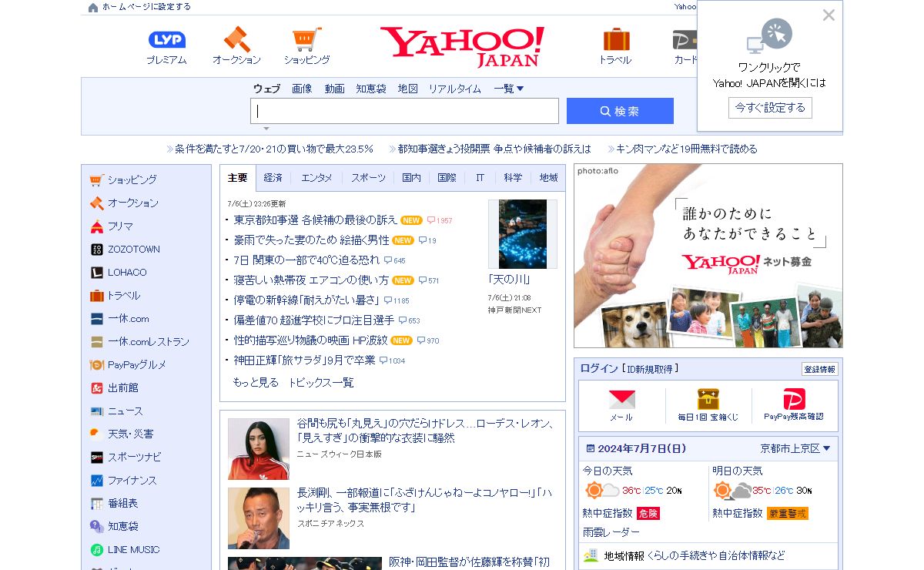Switch to the 科学 news tab

[513, 178]
